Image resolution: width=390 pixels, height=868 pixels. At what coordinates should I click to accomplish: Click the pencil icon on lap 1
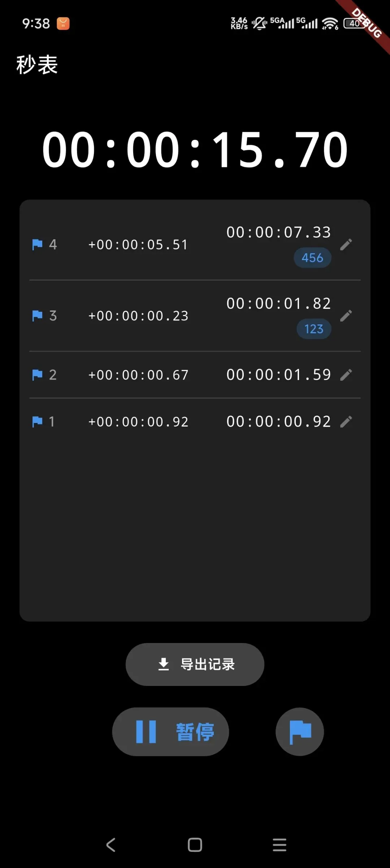coord(346,422)
